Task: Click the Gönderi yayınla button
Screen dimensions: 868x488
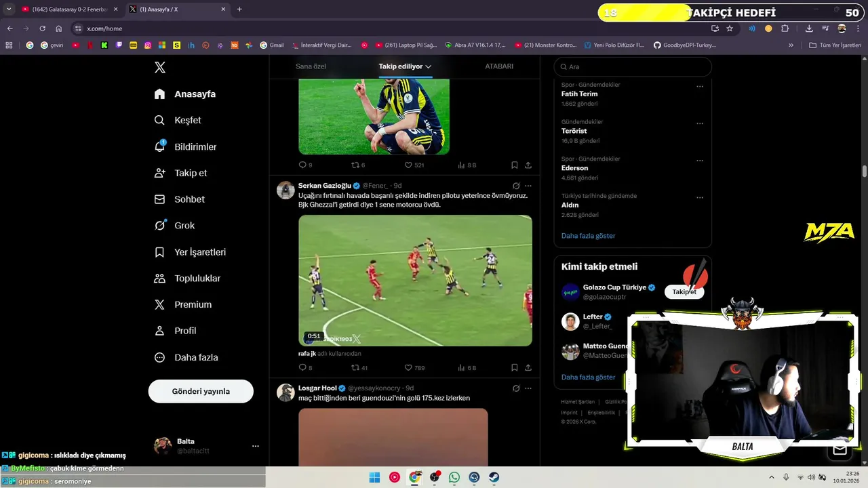Action: point(201,391)
